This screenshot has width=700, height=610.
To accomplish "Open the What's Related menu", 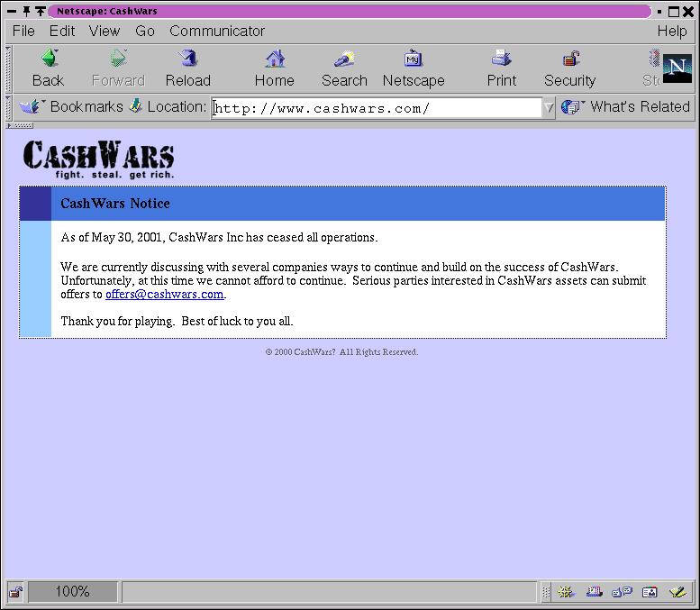I will tap(625, 106).
